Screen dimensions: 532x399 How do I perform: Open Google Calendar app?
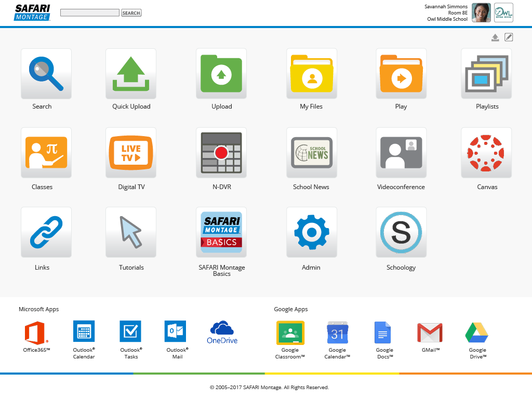[337, 332]
